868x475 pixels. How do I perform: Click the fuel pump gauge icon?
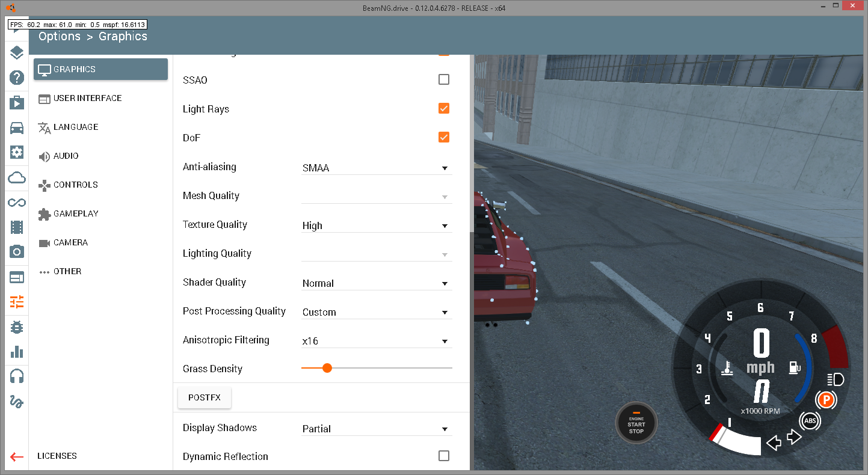coord(795,367)
